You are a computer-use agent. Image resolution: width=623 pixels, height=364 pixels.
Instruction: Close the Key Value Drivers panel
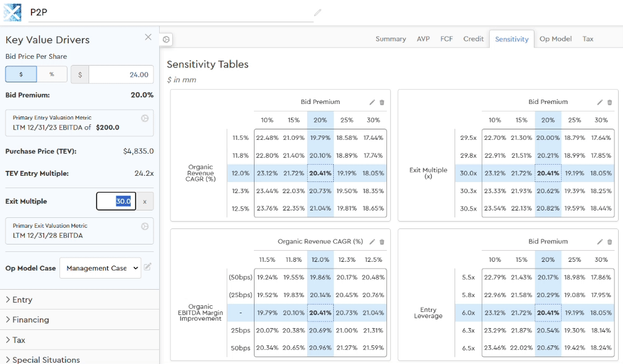148,37
